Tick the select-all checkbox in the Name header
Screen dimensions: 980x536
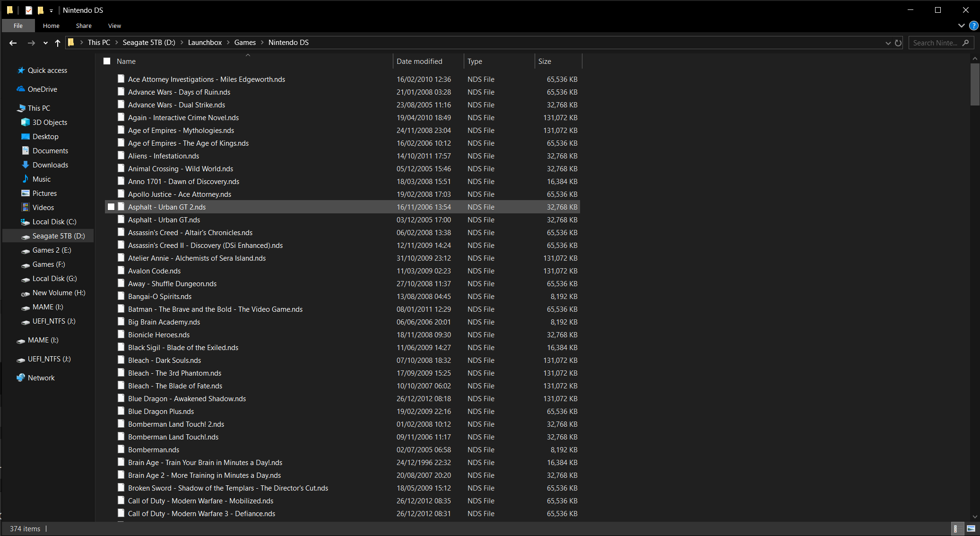pos(107,61)
